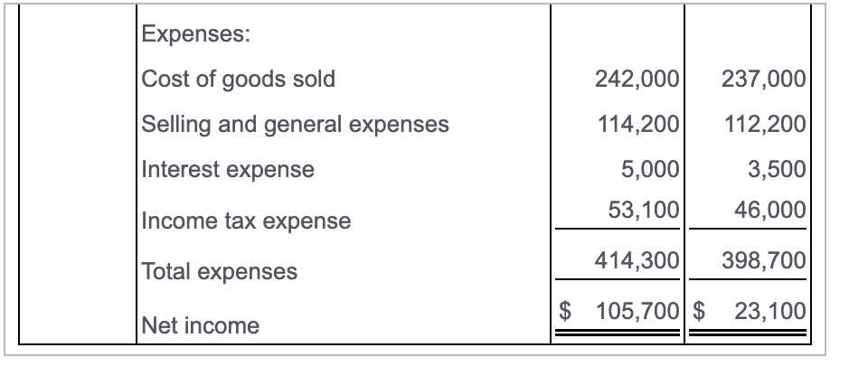This screenshot has width=868, height=376.
Task: Click the 398,700 total expenses value
Action: click(763, 259)
